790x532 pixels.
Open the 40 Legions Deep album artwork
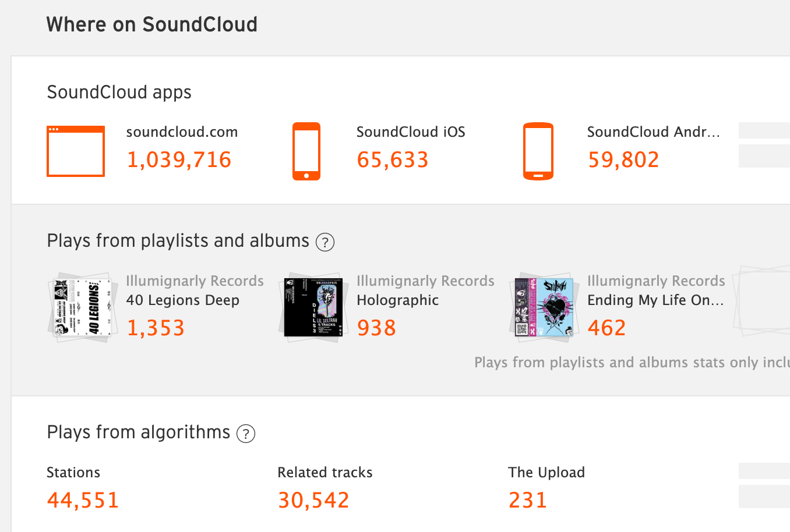[x=82, y=307]
